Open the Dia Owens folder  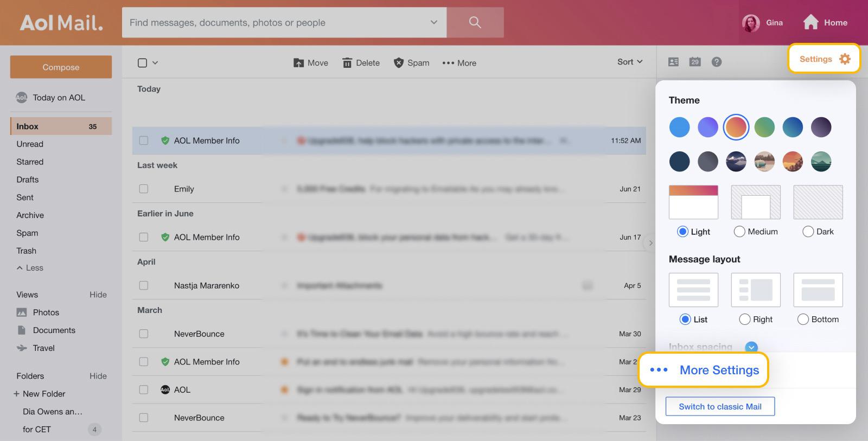[53, 412]
